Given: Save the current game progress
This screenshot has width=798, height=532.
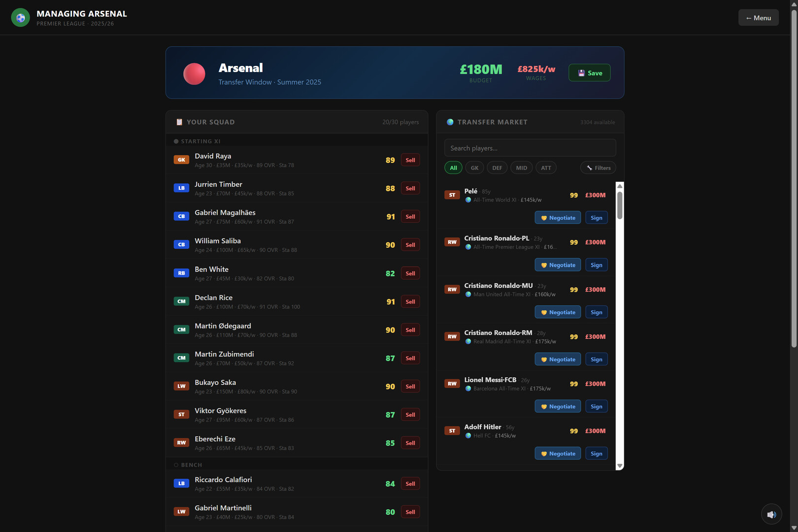Looking at the screenshot, I should [589, 73].
